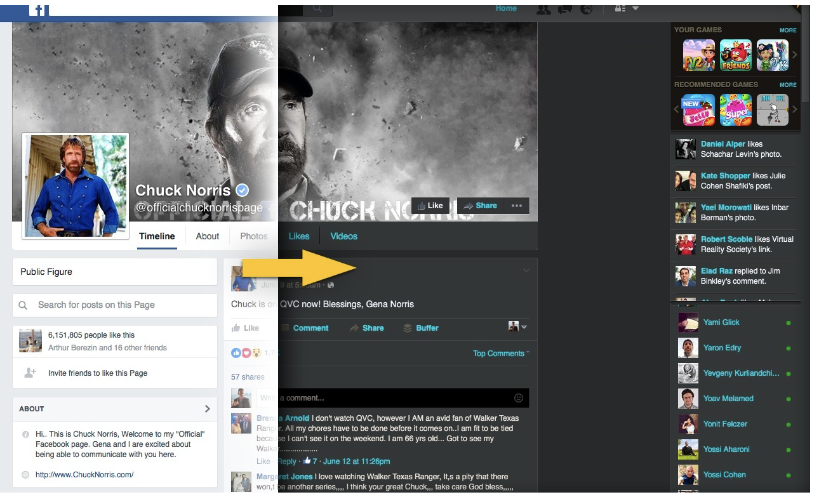
Task: Open chat with Yossi Cohen
Action: tap(735, 475)
